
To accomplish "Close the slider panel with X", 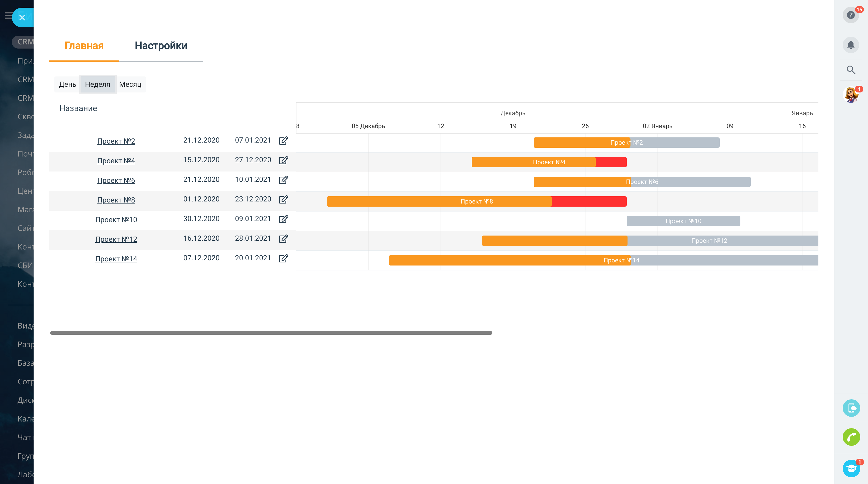I will [x=22, y=18].
